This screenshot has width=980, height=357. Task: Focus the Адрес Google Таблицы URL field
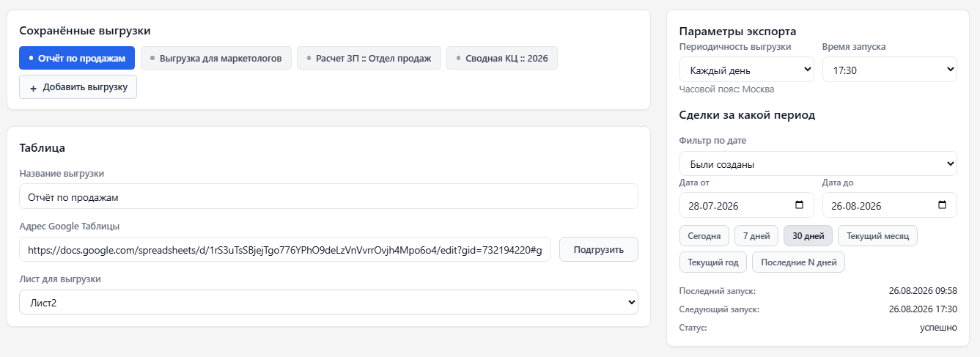tap(285, 249)
